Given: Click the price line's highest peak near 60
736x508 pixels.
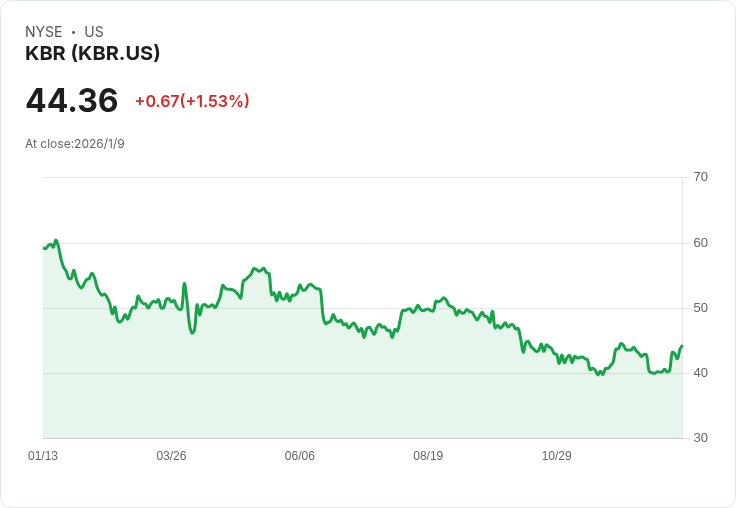Looking at the screenshot, I should (x=56, y=240).
